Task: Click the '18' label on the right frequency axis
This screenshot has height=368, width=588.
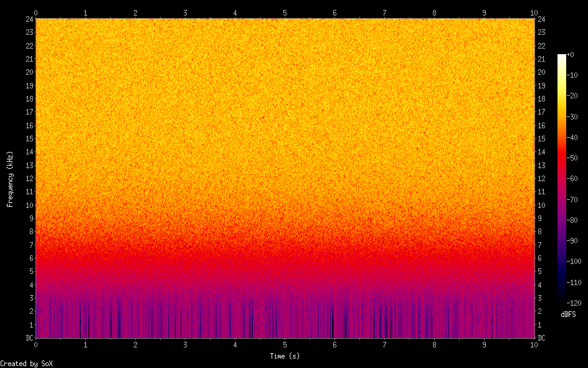Action: click(x=541, y=99)
